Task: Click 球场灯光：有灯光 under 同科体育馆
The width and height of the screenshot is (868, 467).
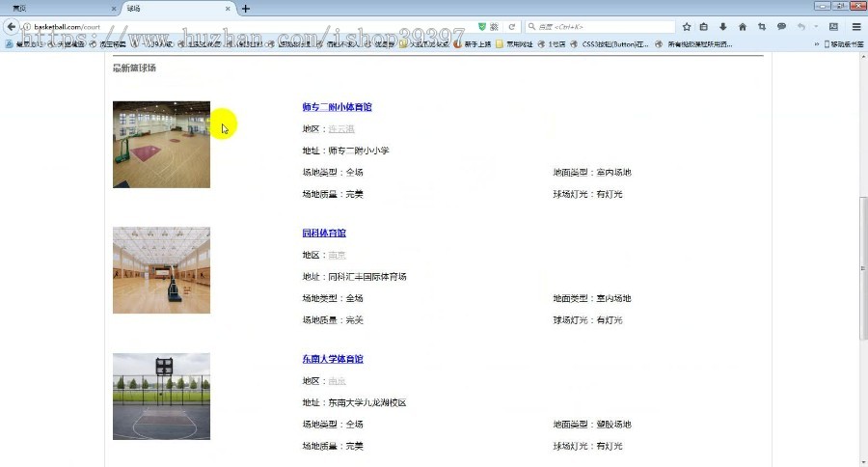Action: coord(587,319)
